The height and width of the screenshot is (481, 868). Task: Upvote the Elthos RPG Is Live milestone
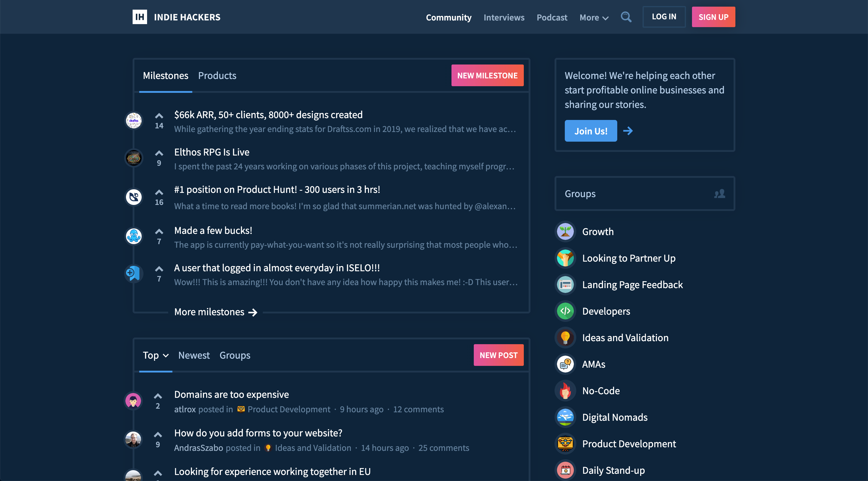pos(159,153)
